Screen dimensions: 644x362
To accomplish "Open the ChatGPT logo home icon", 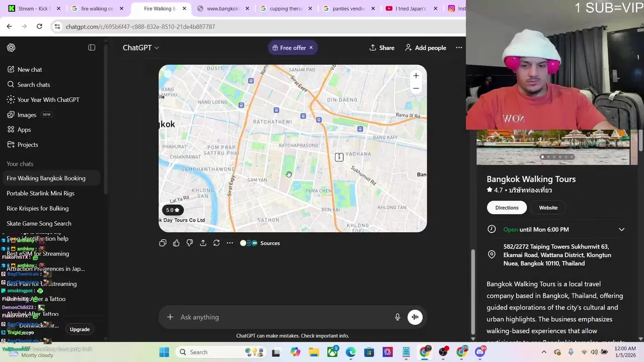I will pyautogui.click(x=11, y=48).
